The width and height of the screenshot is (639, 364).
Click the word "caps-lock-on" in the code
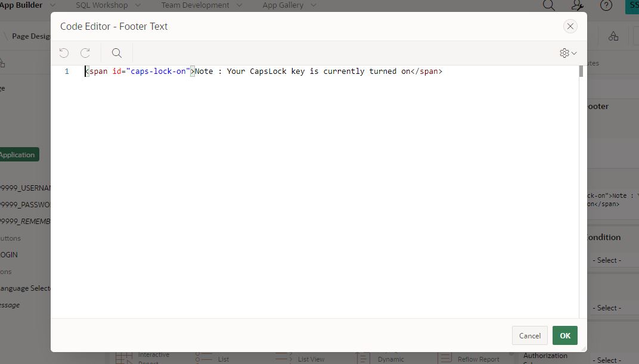(x=158, y=71)
